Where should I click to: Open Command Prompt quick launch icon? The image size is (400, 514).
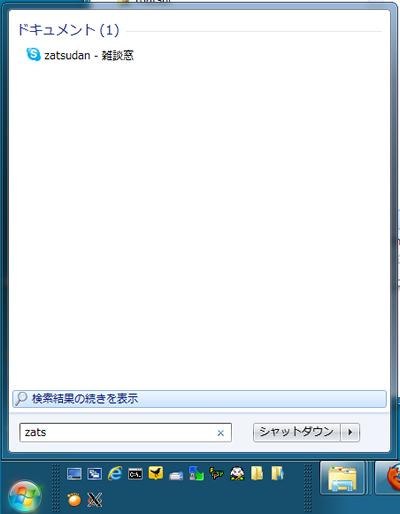[x=135, y=474]
